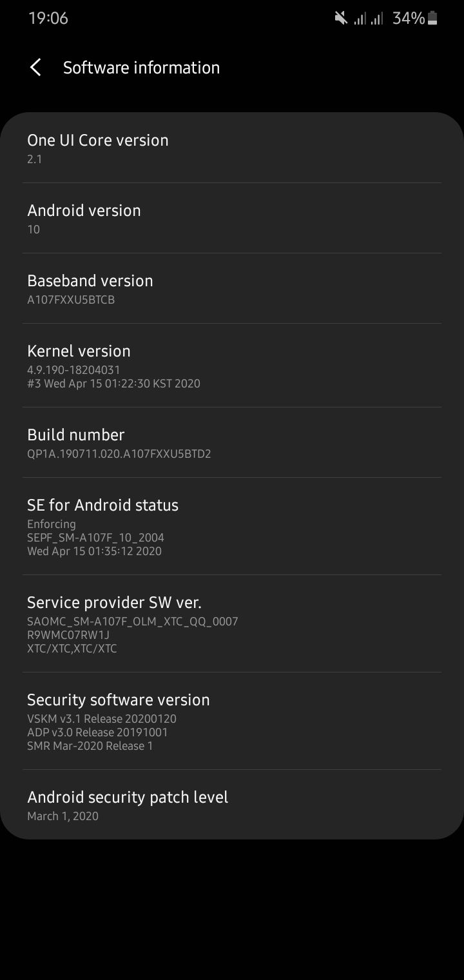Open the One UI Core version entry
Image resolution: width=464 pixels, height=980 pixels.
click(x=232, y=148)
